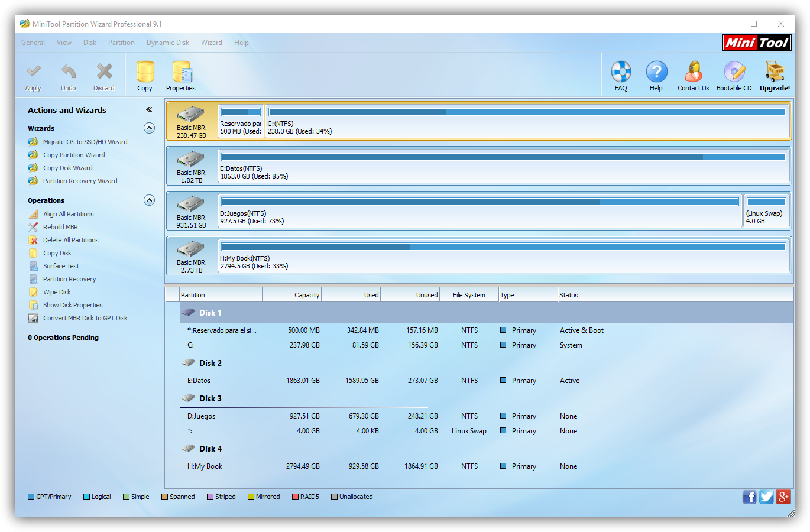Collapse the Operations section
Image resolution: width=810 pixels, height=532 pixels.
[x=149, y=200]
